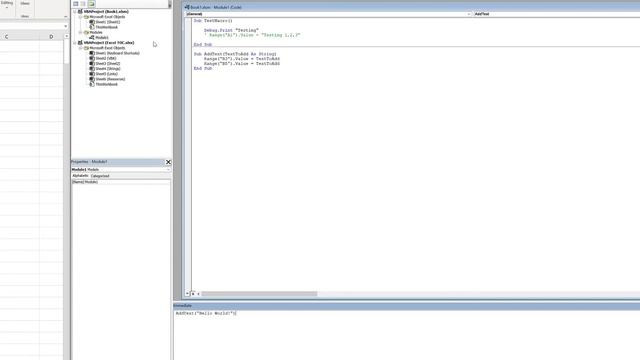The image size is (640, 360).
Task: Collapse Microsoft Excel Objects under Excel TOC
Action: click(80, 48)
